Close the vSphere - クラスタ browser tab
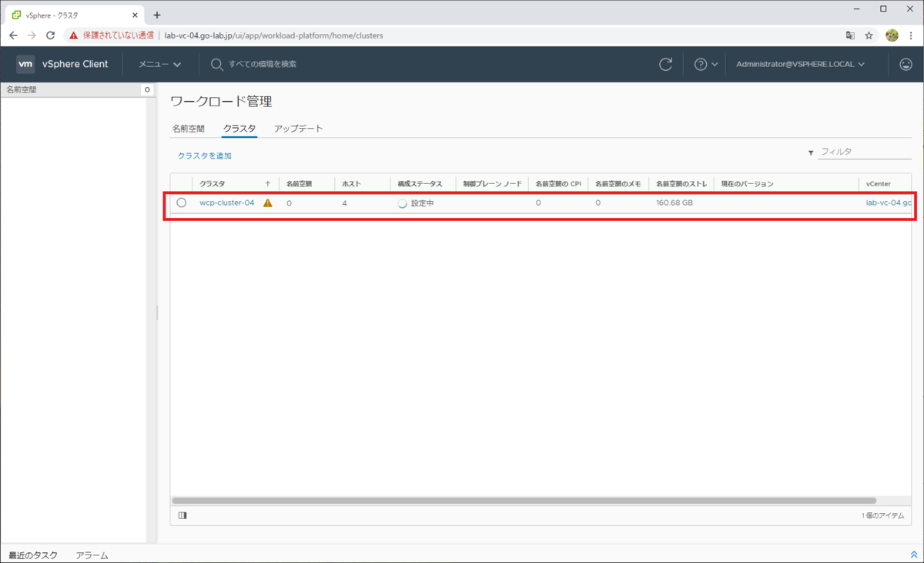This screenshot has width=924, height=563. click(135, 15)
